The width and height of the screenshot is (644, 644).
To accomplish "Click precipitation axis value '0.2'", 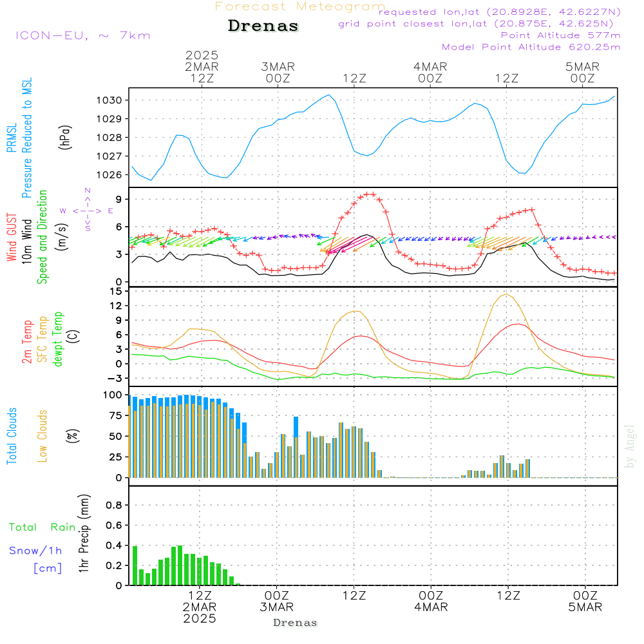I will click(114, 566).
